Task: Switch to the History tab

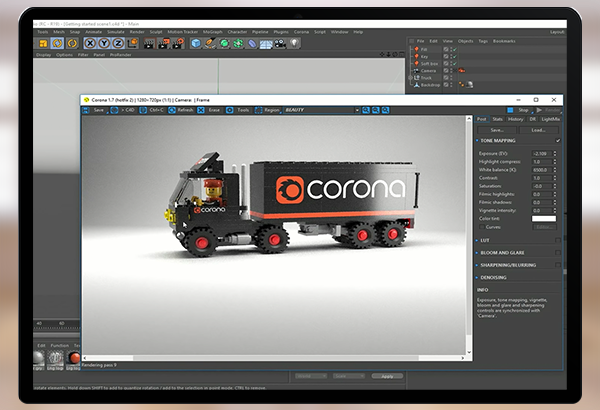Action: (x=515, y=119)
